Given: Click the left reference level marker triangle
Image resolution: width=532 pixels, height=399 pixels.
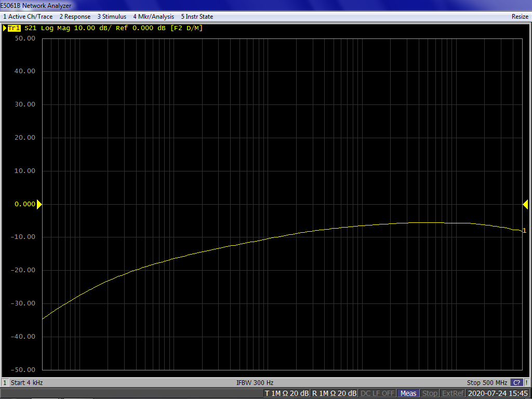Looking at the screenshot, I should (x=39, y=204).
